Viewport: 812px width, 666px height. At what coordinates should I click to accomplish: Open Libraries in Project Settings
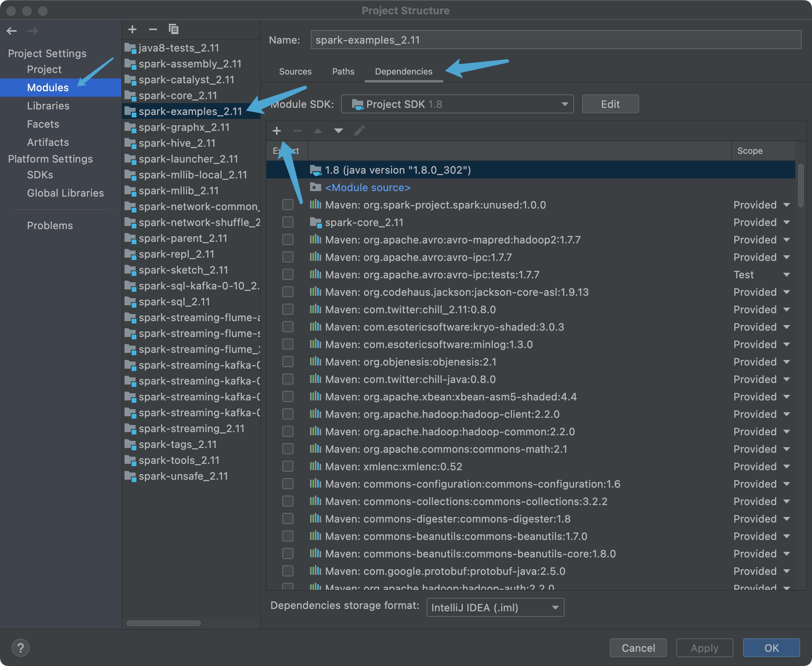point(48,106)
